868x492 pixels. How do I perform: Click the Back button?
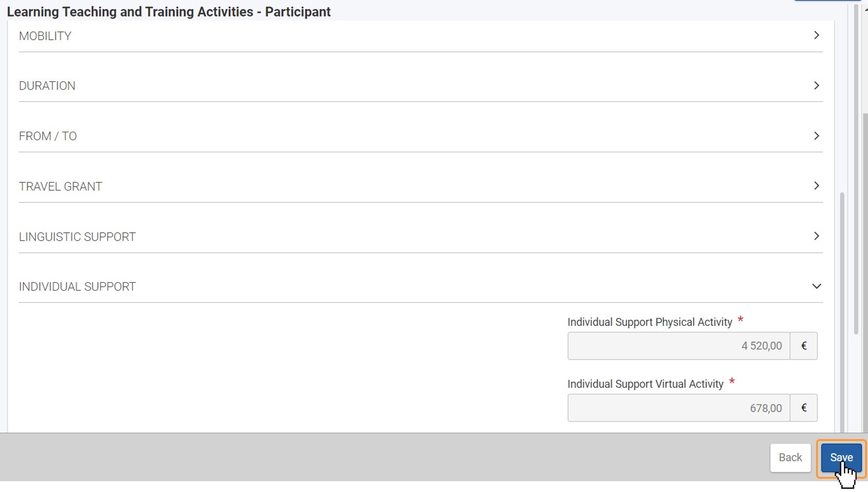pyautogui.click(x=790, y=457)
